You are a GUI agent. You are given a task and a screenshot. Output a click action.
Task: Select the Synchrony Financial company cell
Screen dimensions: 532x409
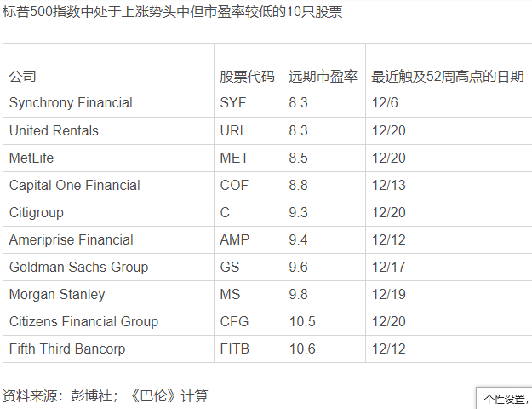71,103
